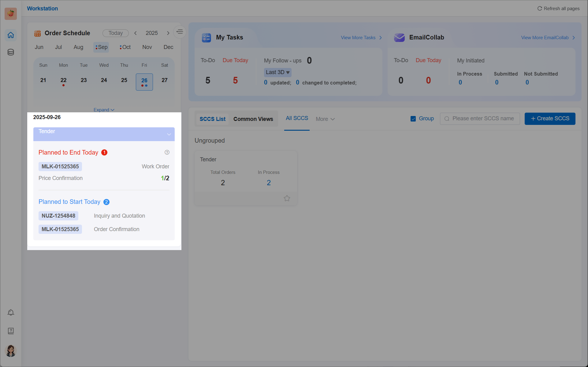
Task: Click the Create SCCS button
Action: tap(550, 119)
